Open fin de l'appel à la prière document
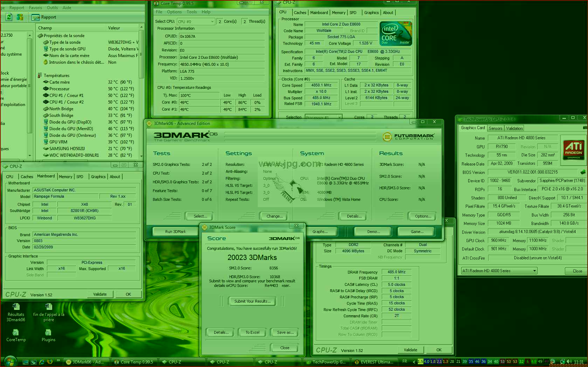The height and width of the screenshot is (367, 588). pos(49,313)
